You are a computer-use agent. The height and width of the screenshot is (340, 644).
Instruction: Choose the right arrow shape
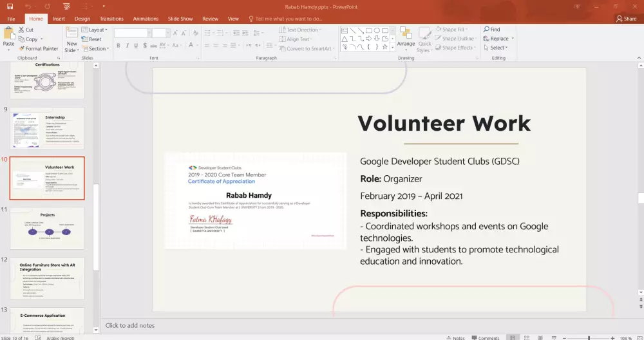point(369,39)
